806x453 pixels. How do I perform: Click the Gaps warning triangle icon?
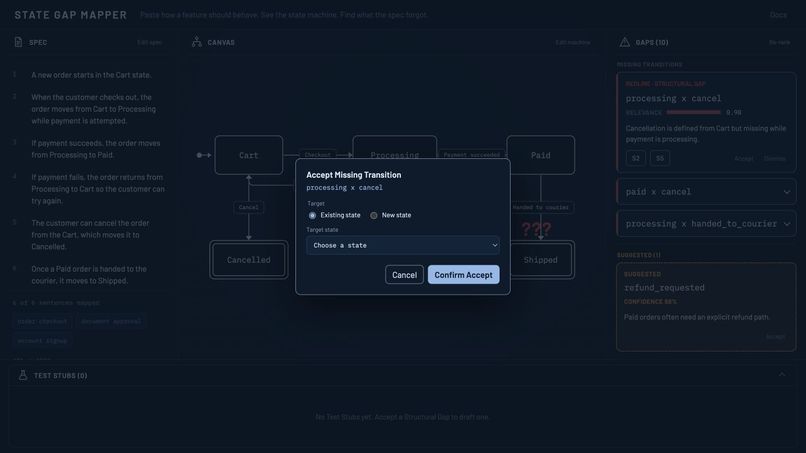[x=625, y=42]
